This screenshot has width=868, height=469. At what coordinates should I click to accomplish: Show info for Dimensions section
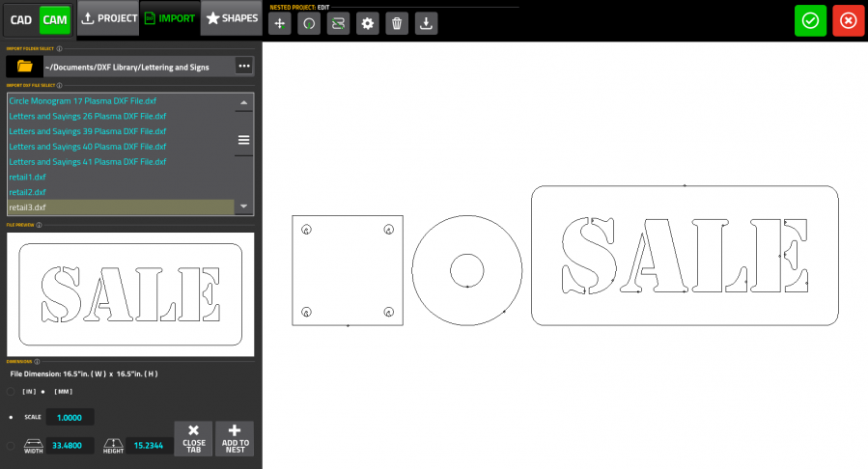[x=37, y=362]
